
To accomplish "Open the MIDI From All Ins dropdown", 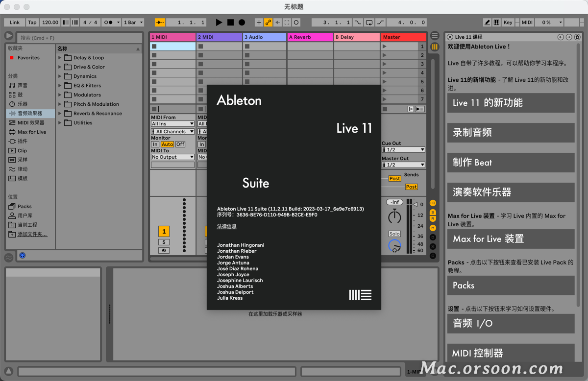I will tap(172, 124).
